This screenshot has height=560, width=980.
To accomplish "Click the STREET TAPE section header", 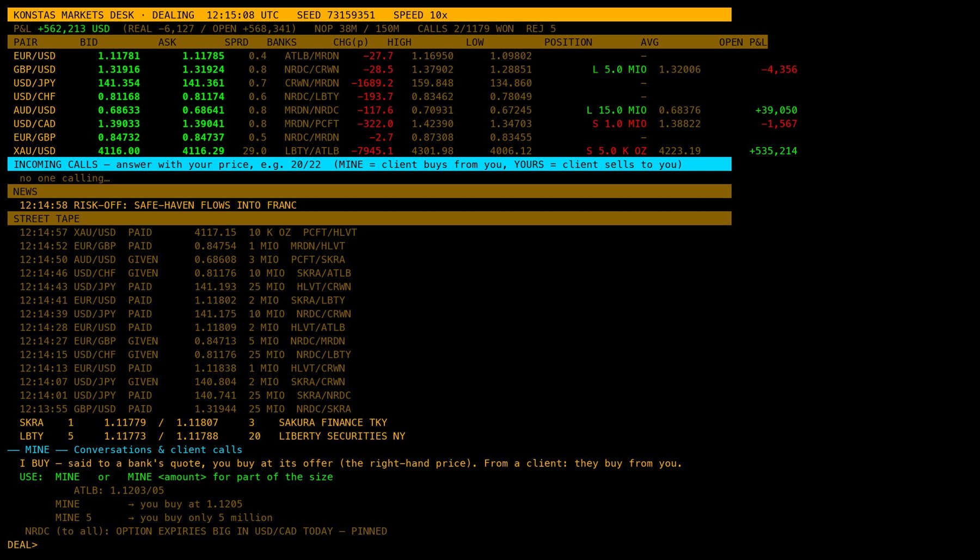I will [x=369, y=218].
